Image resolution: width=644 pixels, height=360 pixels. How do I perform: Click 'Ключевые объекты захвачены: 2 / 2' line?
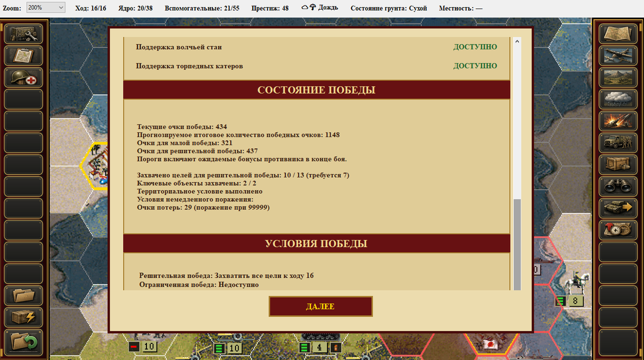[197, 183]
